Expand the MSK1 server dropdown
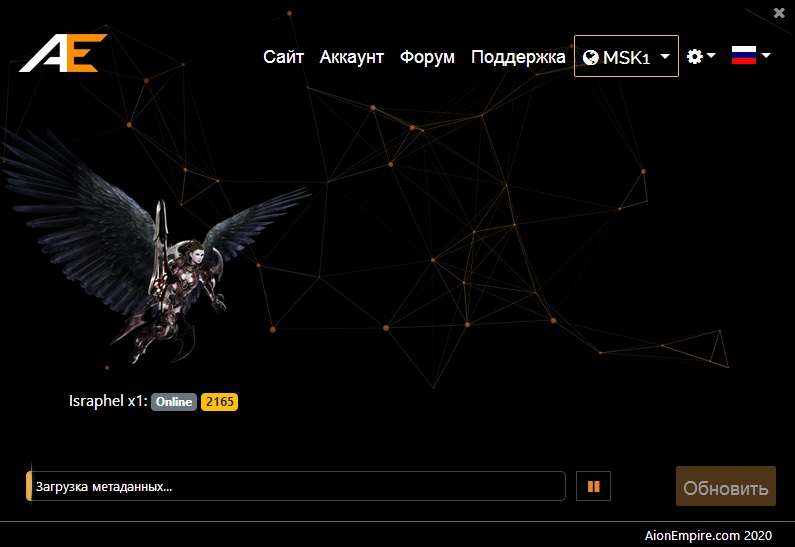This screenshot has width=795, height=547. pos(626,56)
